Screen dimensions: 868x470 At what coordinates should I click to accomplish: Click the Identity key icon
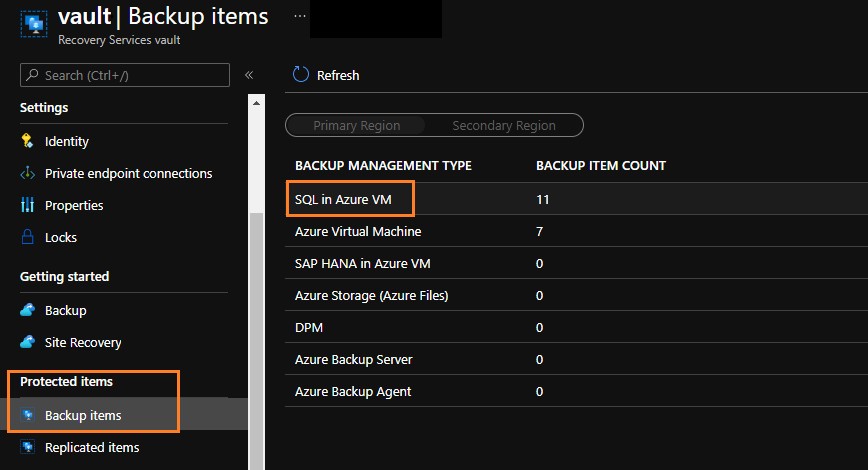pyautogui.click(x=27, y=141)
